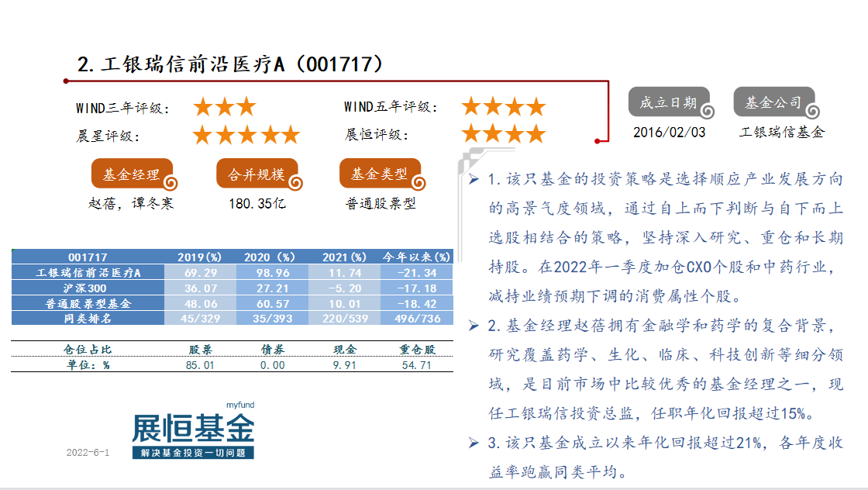Viewport: 868px width, 490px height.
Task: Select the 工银瑞信前沿医疗A row label in table
Action: (x=88, y=272)
